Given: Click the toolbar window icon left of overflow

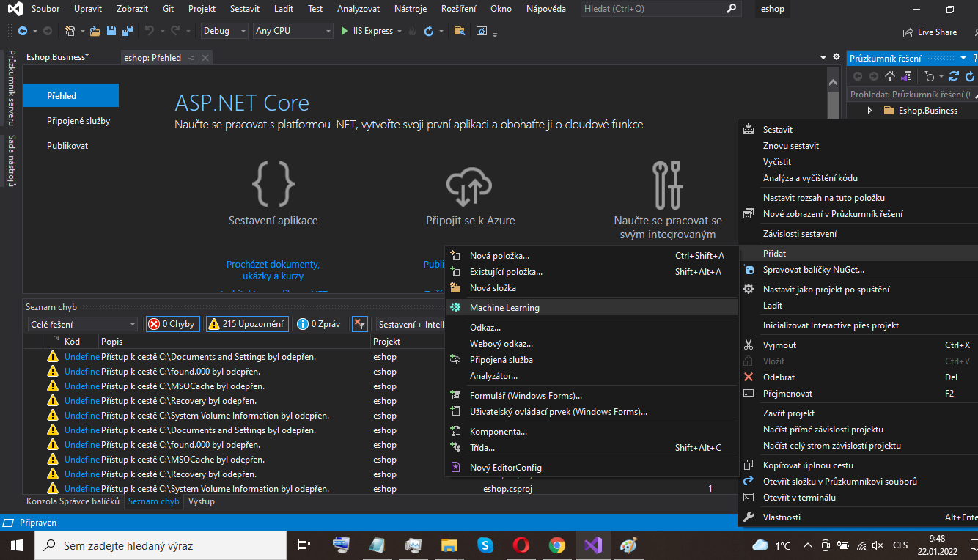Looking at the screenshot, I should coord(482,31).
